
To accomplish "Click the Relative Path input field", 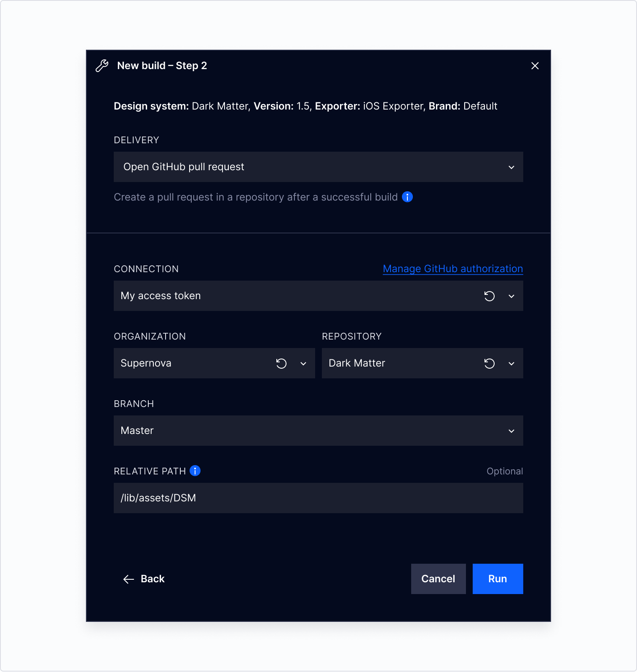I will pyautogui.click(x=318, y=498).
